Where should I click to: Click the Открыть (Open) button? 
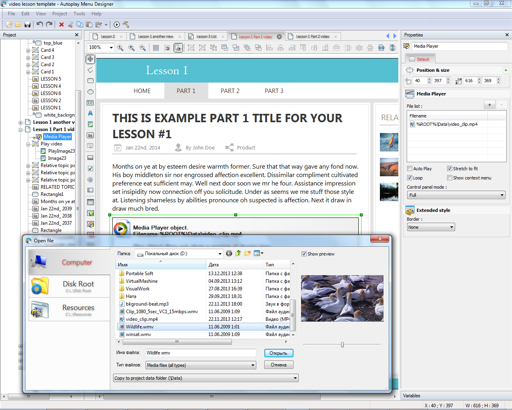tap(279, 353)
